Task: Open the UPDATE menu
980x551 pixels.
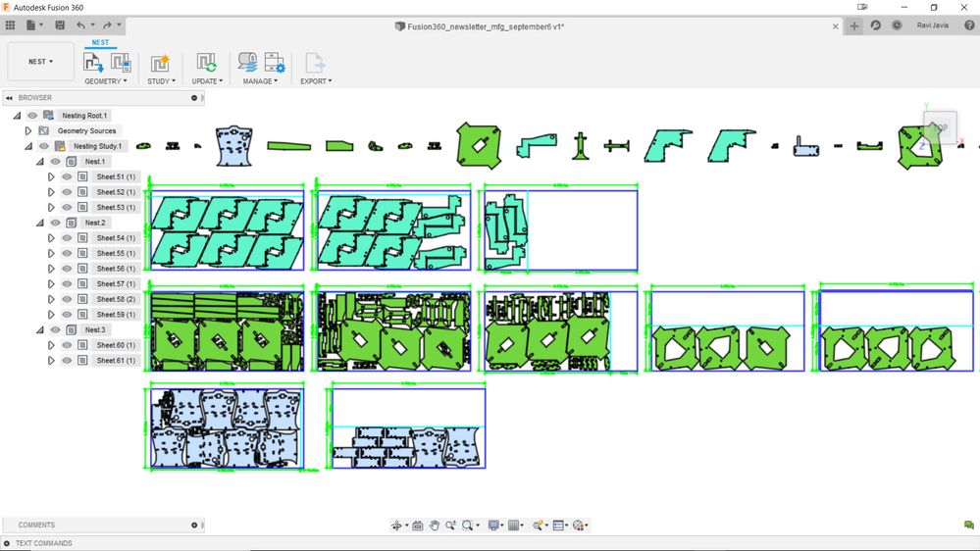Action: tap(207, 81)
